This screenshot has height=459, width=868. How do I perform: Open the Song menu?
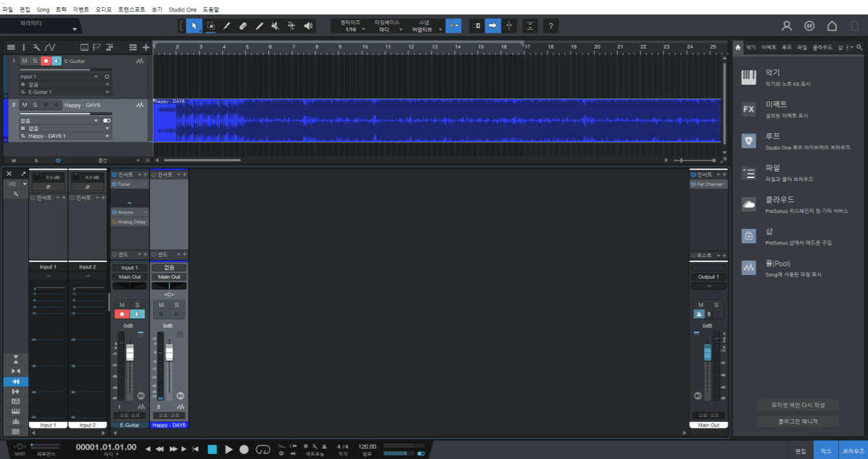click(43, 9)
